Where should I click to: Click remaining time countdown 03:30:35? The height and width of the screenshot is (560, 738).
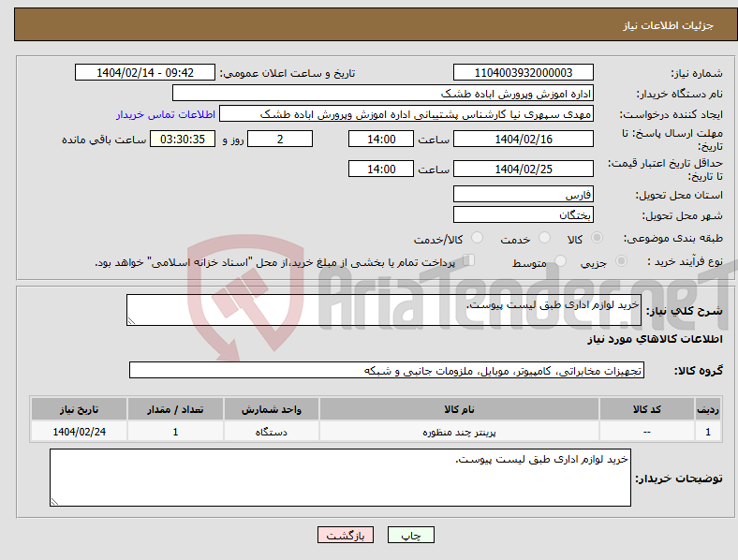click(183, 139)
